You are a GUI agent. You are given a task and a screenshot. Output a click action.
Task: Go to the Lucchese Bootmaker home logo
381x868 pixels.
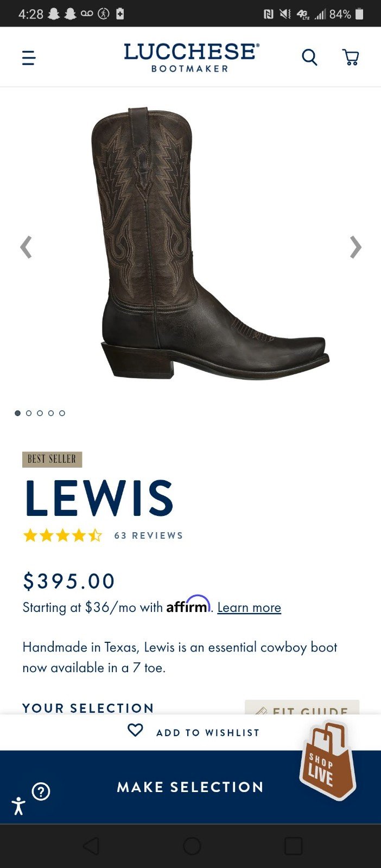[192, 58]
